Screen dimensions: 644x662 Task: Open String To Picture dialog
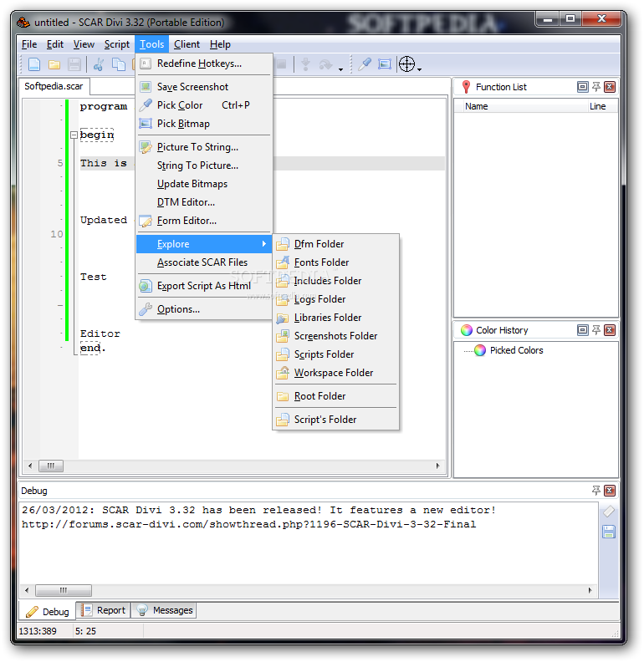204,165
